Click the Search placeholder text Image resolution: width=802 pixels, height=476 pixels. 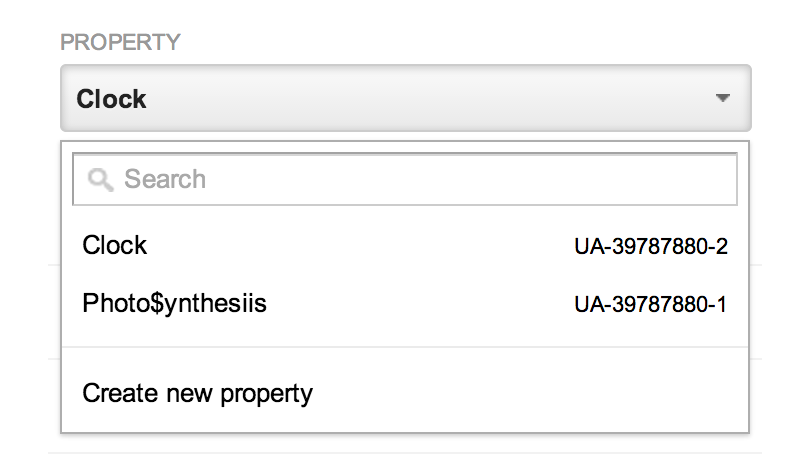[165, 180]
